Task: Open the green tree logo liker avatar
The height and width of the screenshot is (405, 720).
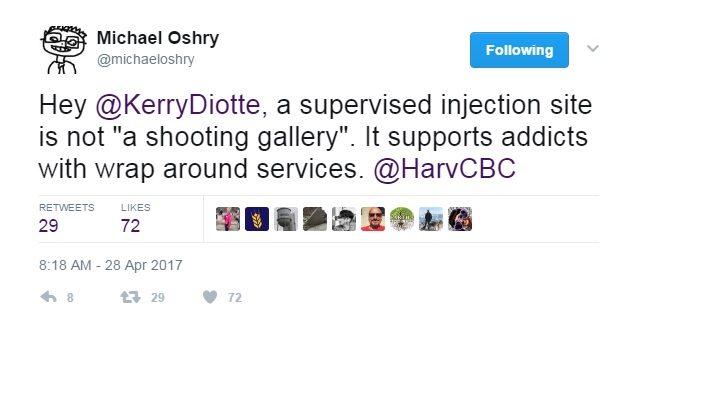Action: click(x=402, y=219)
